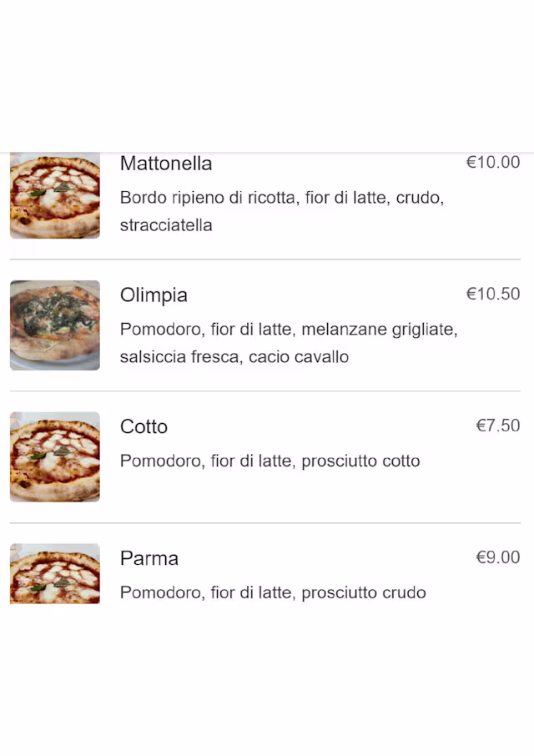Pick the Parma pizza name

[149, 558]
